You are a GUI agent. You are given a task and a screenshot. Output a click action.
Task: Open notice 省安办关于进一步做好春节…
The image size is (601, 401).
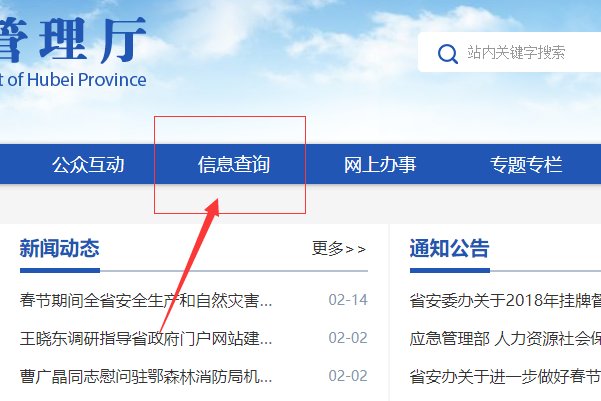click(x=505, y=376)
